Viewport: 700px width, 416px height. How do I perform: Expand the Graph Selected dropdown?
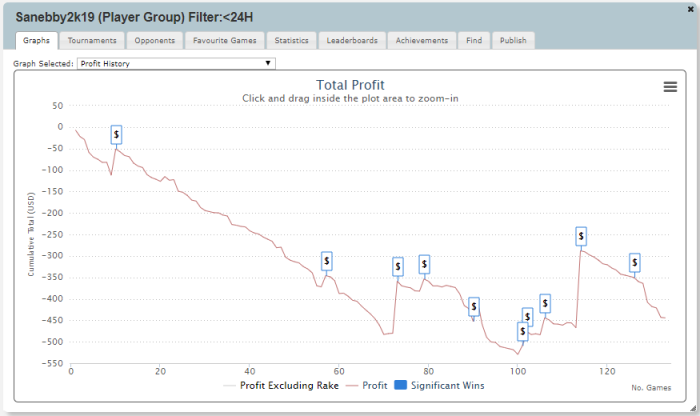[175, 63]
